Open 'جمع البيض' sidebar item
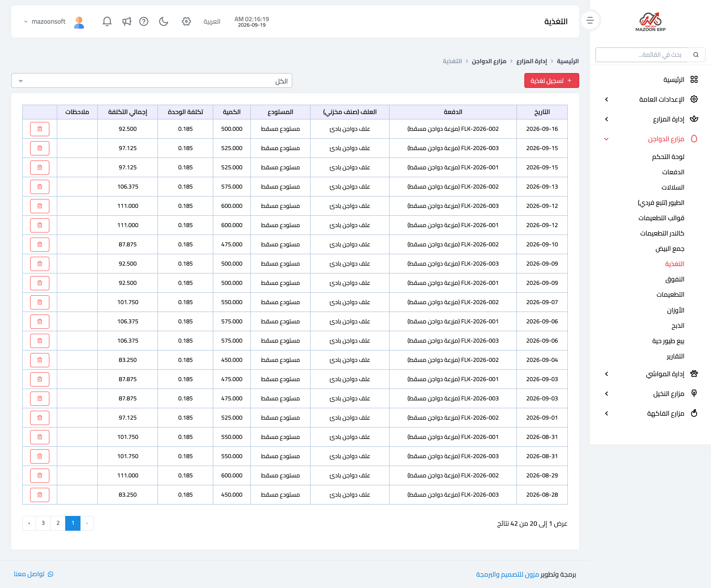Screen dimensions: 711x588 tap(670, 249)
